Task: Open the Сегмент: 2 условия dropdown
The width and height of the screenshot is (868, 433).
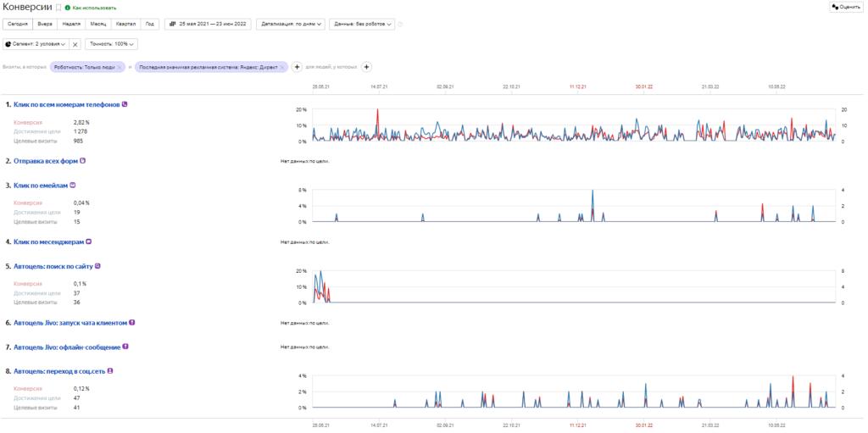Action: pos(36,44)
